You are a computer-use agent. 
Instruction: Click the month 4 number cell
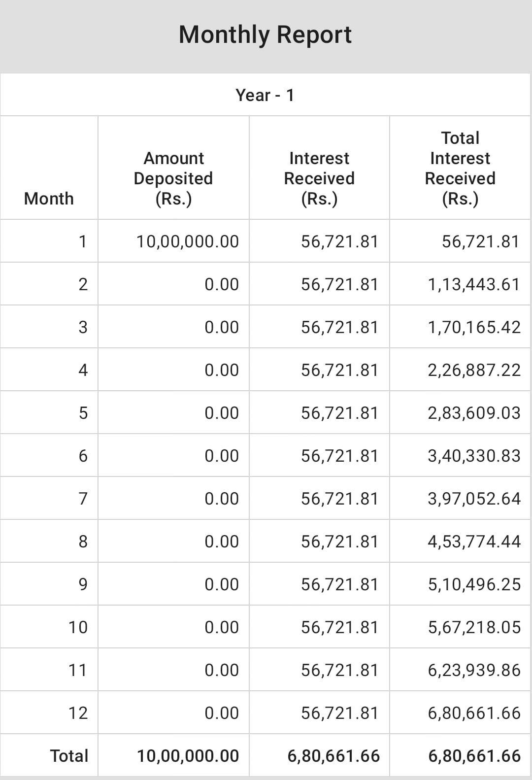click(83, 370)
